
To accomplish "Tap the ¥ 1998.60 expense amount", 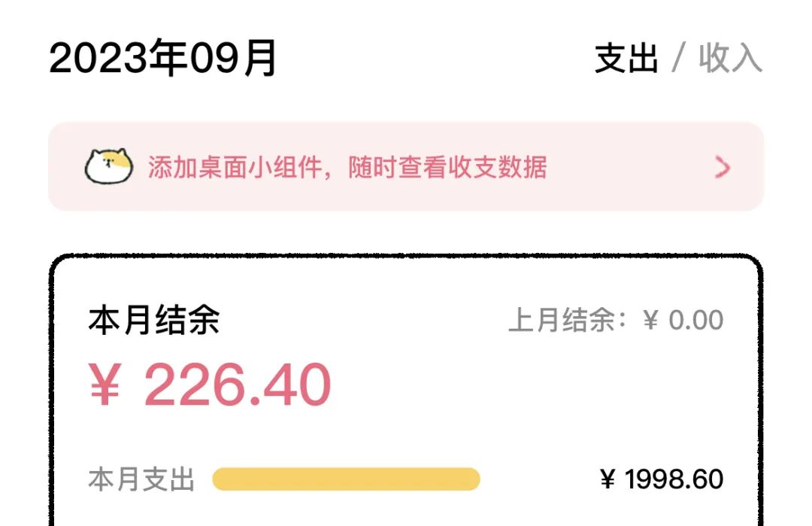I will tap(662, 479).
